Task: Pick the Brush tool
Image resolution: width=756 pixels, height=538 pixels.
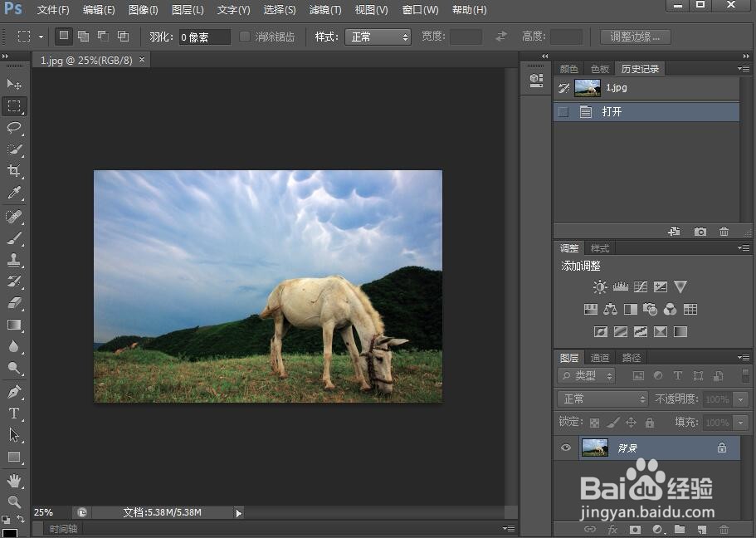Action: click(x=14, y=238)
